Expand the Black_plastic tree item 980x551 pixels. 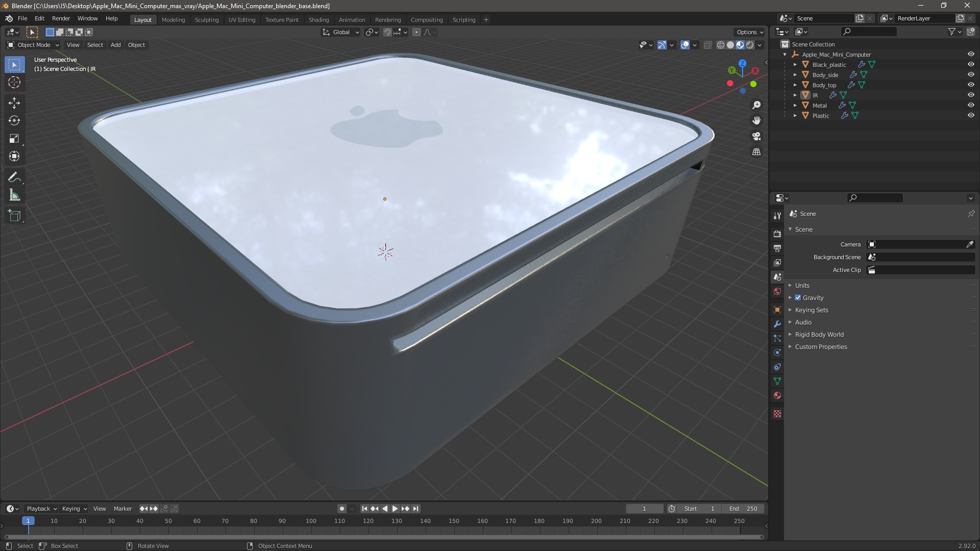795,64
